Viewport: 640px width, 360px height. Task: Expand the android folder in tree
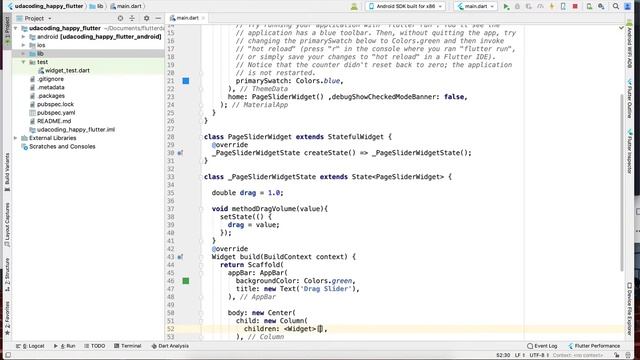pos(24,37)
